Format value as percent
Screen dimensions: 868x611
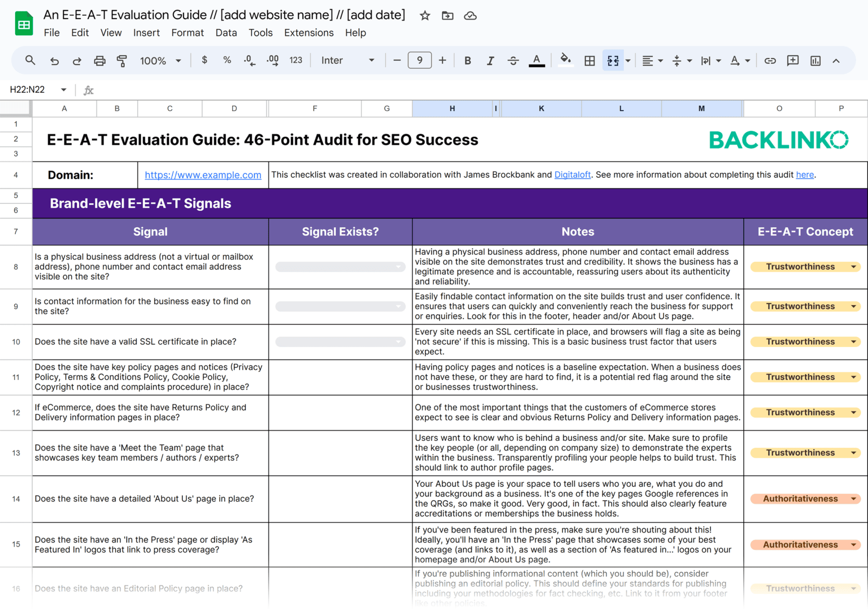[227, 60]
